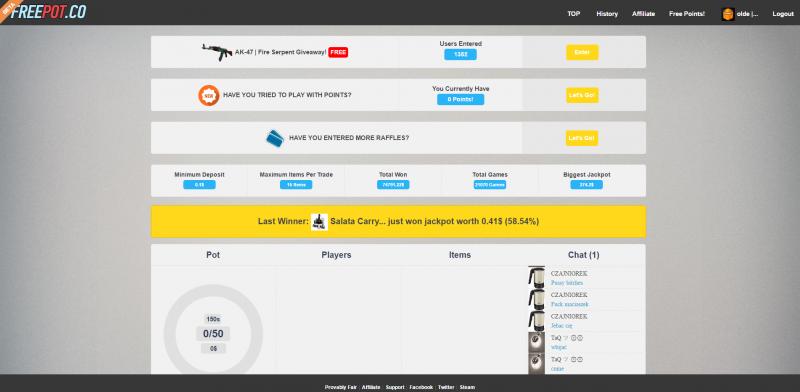This screenshot has height=392, width=800.
Task: Click the 0/50 pot progress ring
Action: [x=213, y=334]
